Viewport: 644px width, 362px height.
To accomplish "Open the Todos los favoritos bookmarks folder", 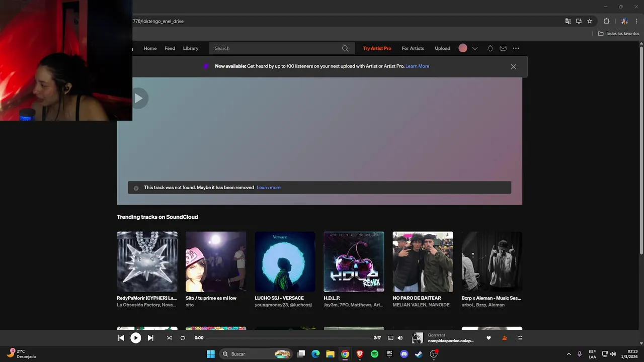I will [618, 34].
